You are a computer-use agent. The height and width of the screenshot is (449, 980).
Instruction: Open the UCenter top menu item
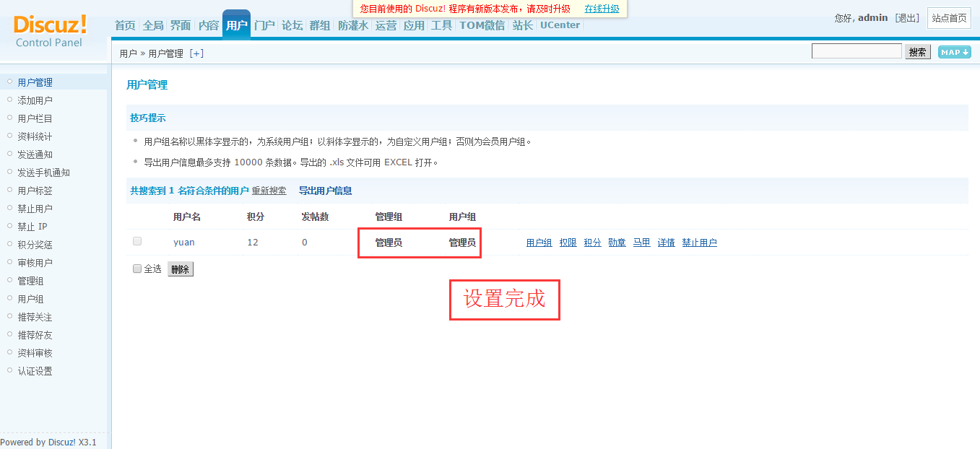[x=560, y=25]
